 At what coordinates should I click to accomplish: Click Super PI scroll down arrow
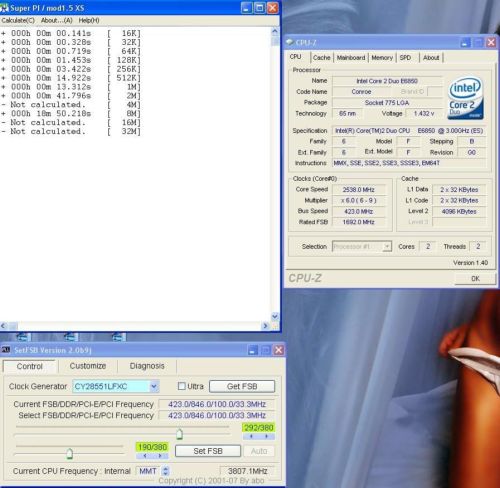click(275, 316)
